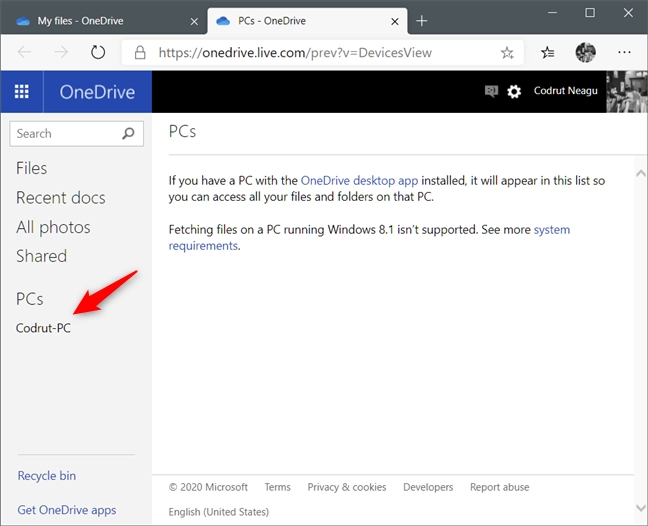
Task: Refresh the current page
Action: click(x=98, y=52)
